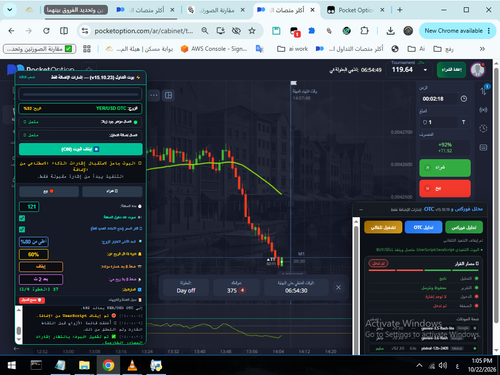Image resolution: width=500 pixels, height=375 pixels.
Task: Open a new browser tab with plus
Action: (x=400, y=10)
